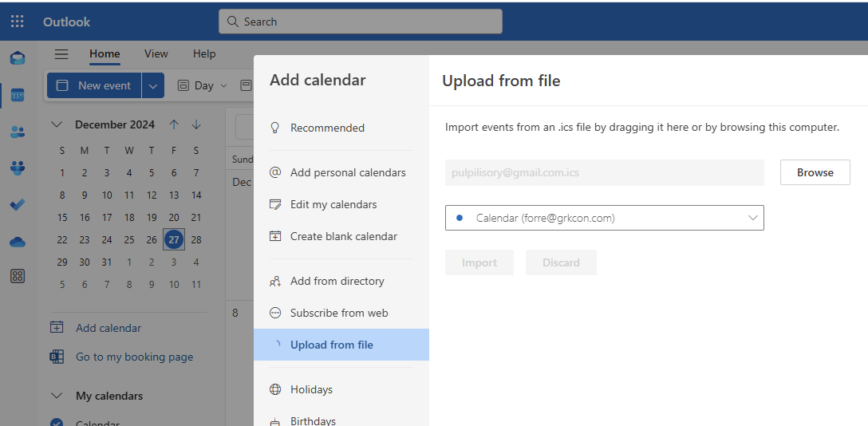Image resolution: width=868 pixels, height=426 pixels.
Task: Click the Subscribe from web icon
Action: (274, 314)
